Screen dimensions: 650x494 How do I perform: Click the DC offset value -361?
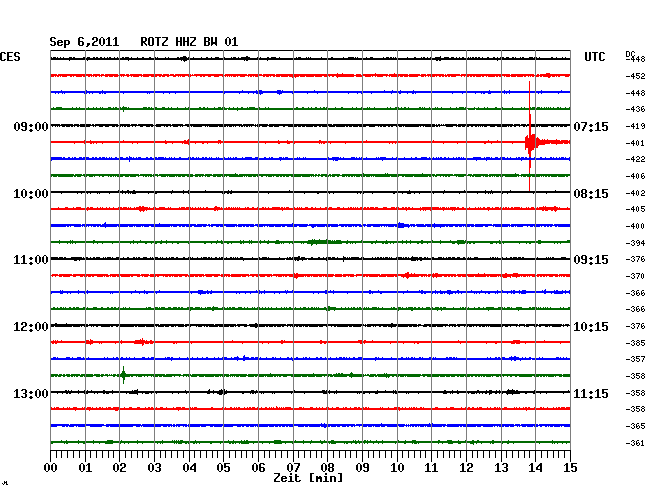click(635, 443)
